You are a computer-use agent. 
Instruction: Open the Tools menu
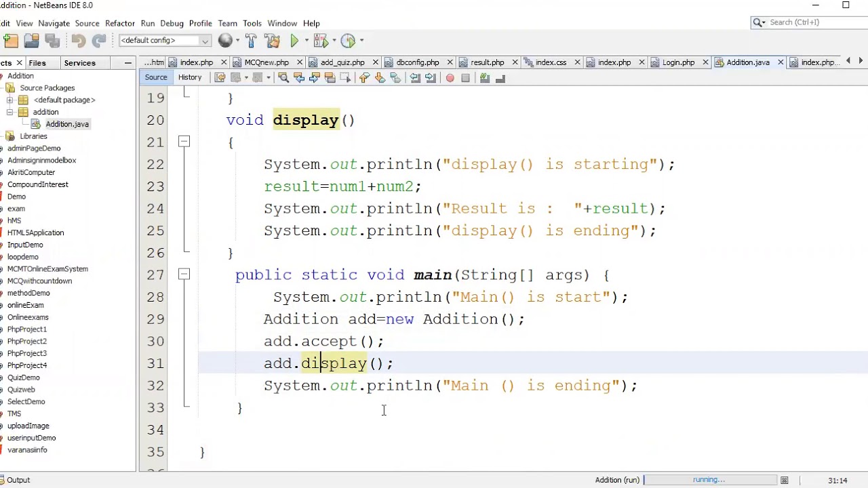252,24
